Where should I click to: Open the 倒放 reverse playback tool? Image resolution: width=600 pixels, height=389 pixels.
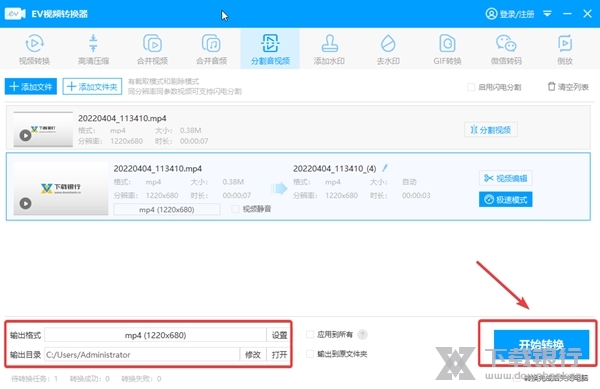565,49
